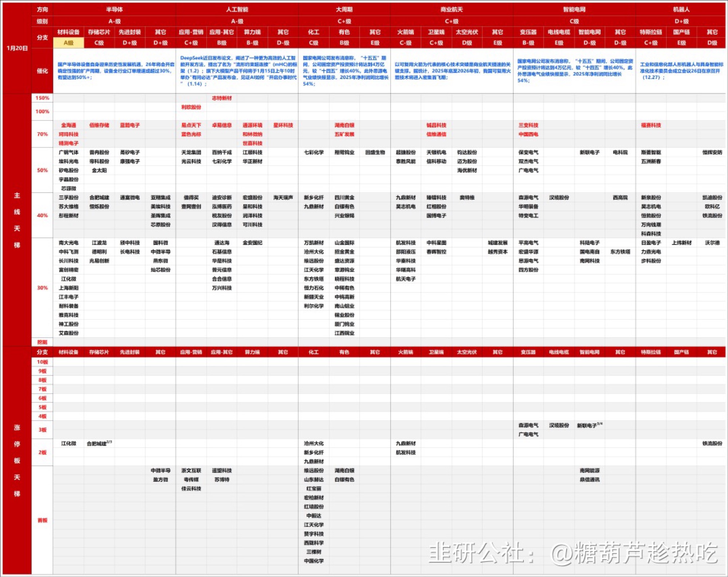Click the 商业航天 header cell
Image resolution: width=728 pixels, height=577 pixels.
click(x=451, y=9)
